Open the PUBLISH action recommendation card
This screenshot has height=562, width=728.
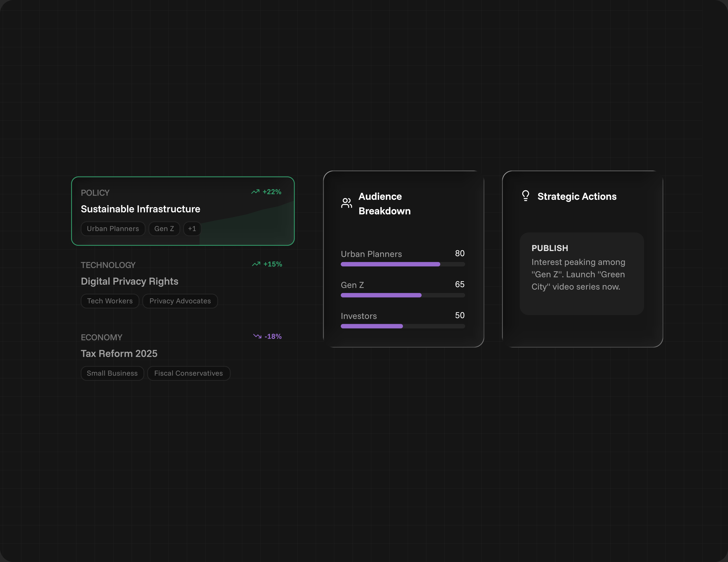tap(581, 274)
